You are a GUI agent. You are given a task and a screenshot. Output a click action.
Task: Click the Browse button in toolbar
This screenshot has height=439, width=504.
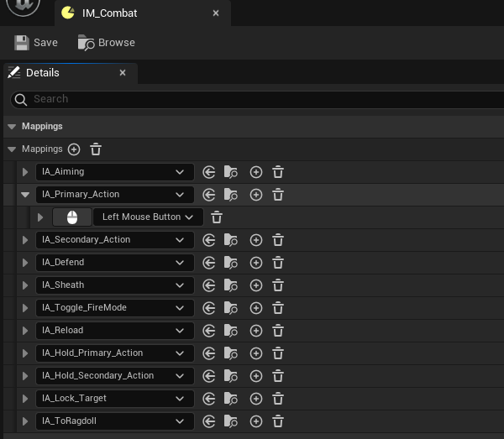pyautogui.click(x=106, y=43)
